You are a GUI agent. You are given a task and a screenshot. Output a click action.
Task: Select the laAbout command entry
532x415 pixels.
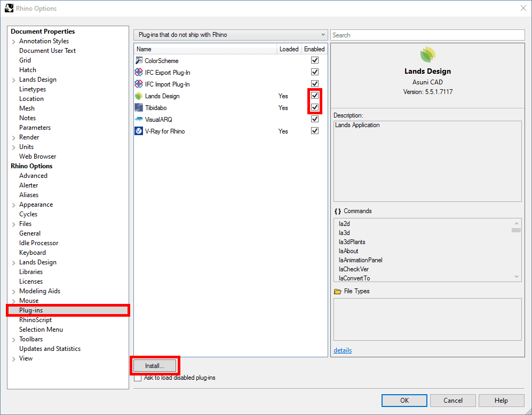pos(348,251)
